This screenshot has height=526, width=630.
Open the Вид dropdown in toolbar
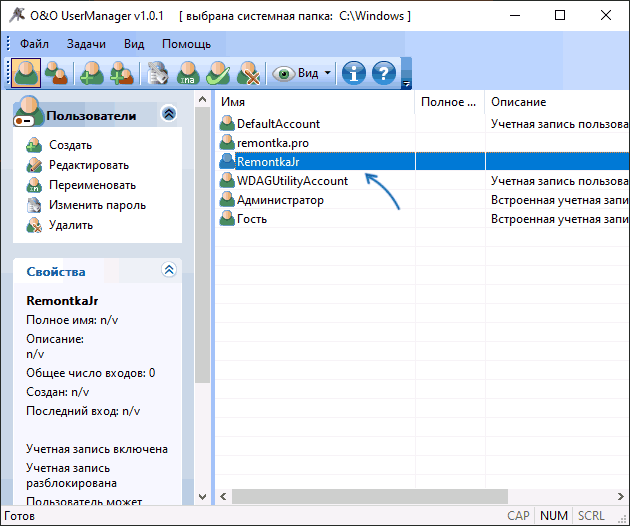click(302, 73)
